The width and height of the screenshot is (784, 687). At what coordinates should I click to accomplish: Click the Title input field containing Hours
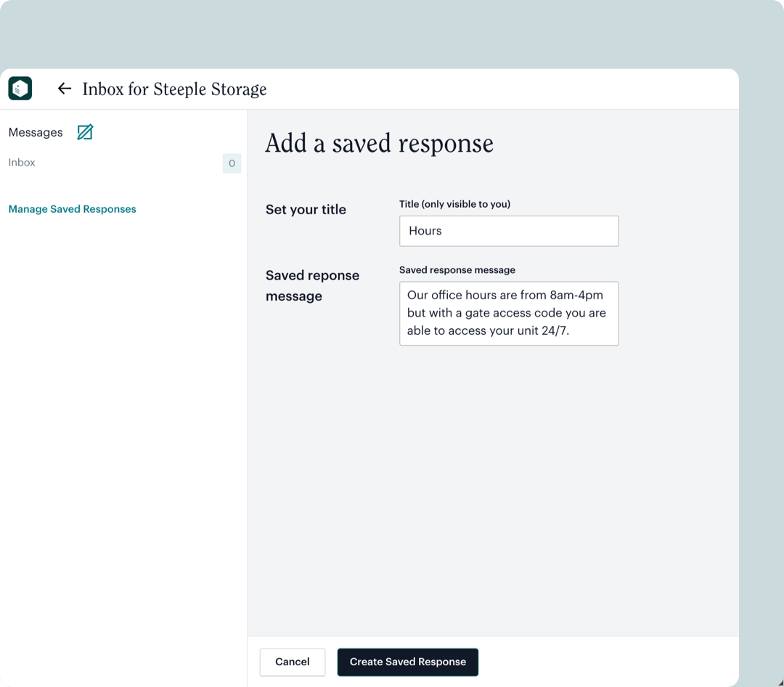pos(508,231)
